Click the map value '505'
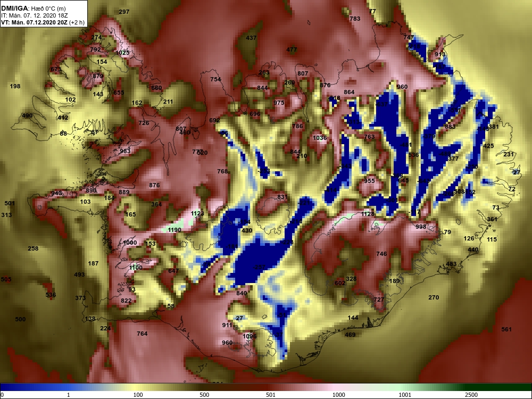Screen dimensions: 532x399 tap(6, 279)
